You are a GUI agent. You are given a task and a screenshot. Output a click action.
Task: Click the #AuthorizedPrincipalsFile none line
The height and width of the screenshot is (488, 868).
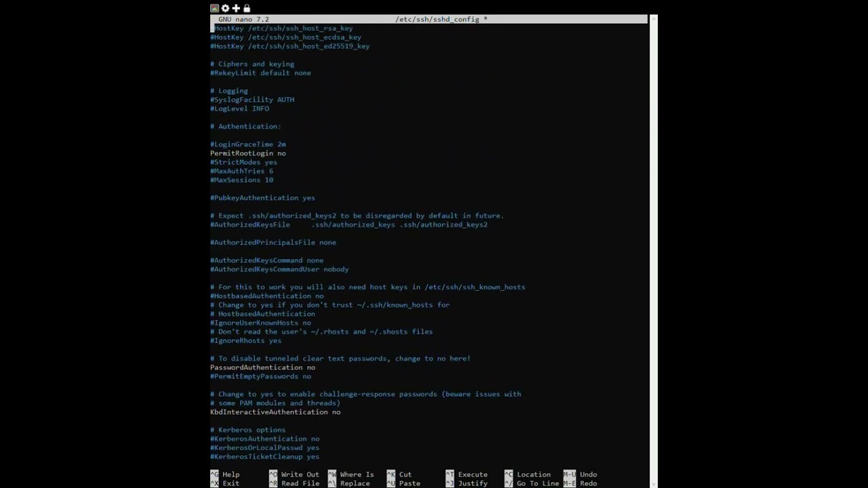click(x=273, y=243)
